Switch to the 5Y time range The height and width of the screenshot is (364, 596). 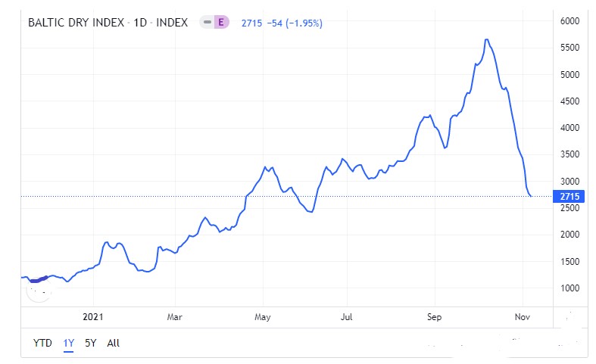(x=90, y=343)
